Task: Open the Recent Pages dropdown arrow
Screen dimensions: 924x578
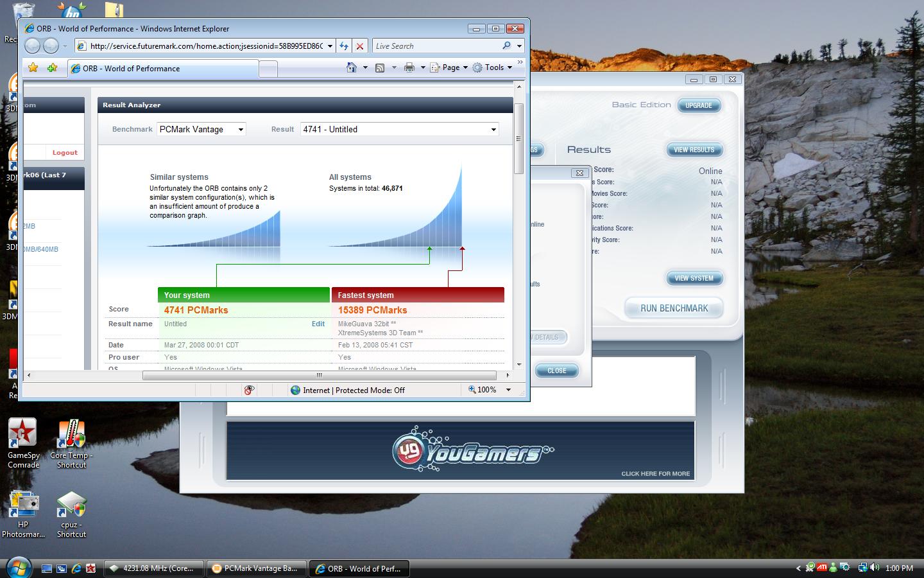Action: click(65, 46)
